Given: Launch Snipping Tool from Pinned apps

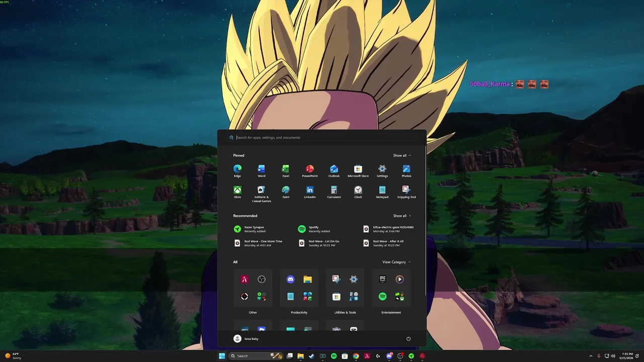Looking at the screenshot, I should click(x=406, y=192).
